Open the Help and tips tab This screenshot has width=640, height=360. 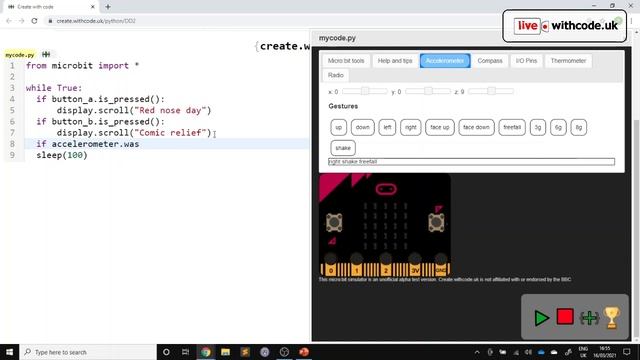[395, 61]
